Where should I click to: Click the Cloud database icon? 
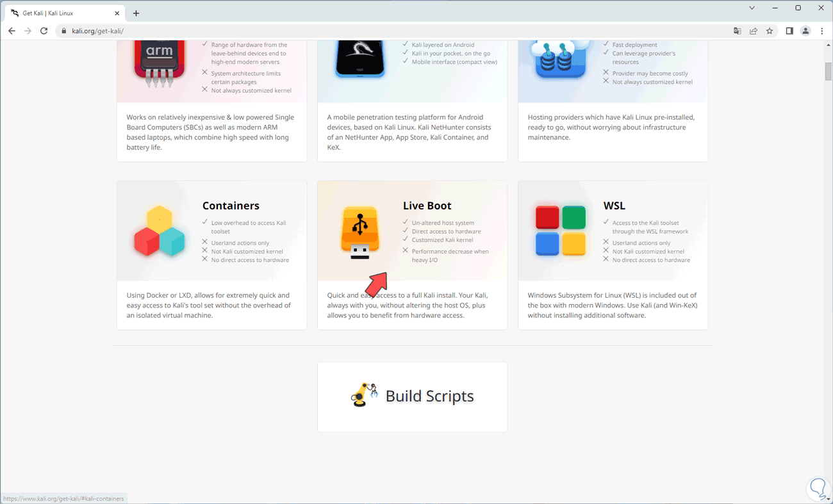pyautogui.click(x=561, y=60)
